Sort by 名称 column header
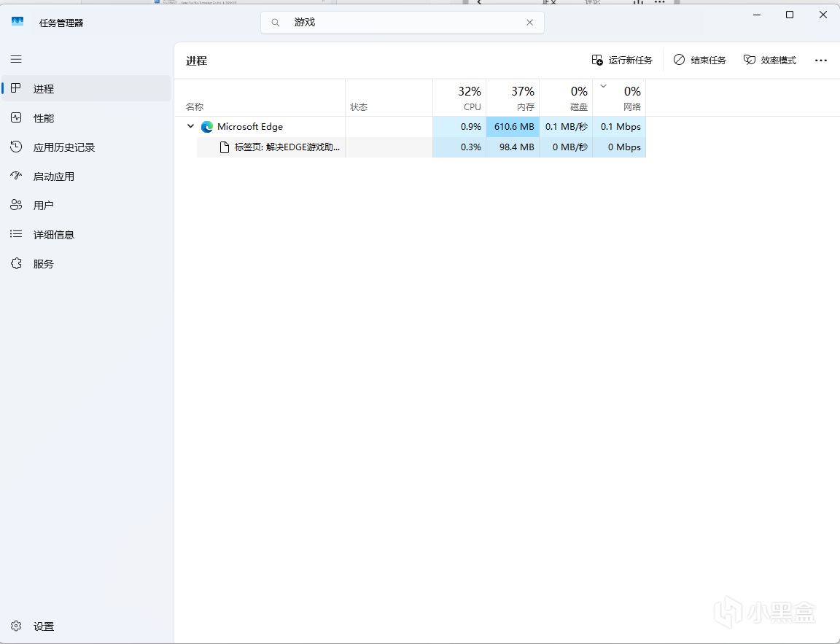Screen dimensions: 840x644 point(260,98)
